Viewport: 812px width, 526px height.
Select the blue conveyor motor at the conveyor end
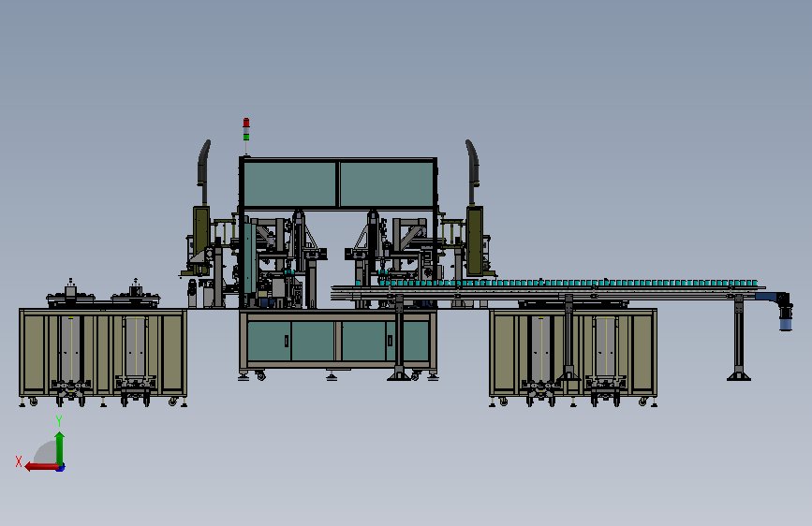coord(786,317)
